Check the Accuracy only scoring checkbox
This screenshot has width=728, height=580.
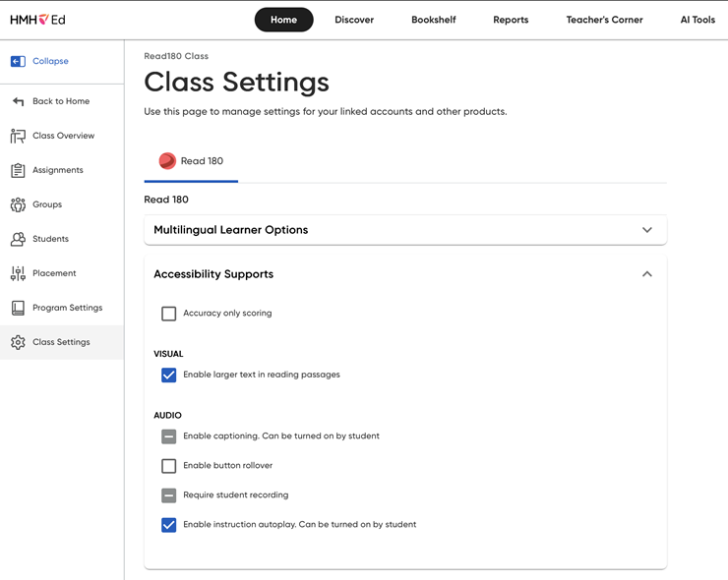tap(168, 314)
